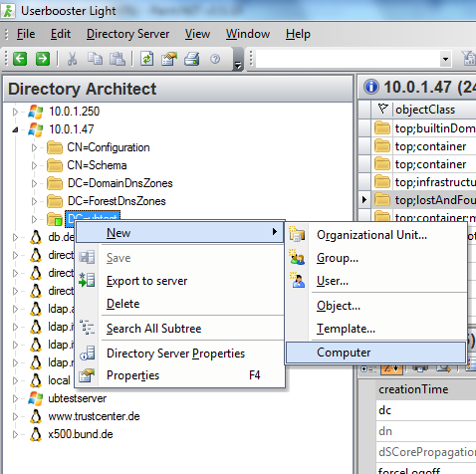
Task: Click the Copy toolbar icon
Action: (95, 59)
